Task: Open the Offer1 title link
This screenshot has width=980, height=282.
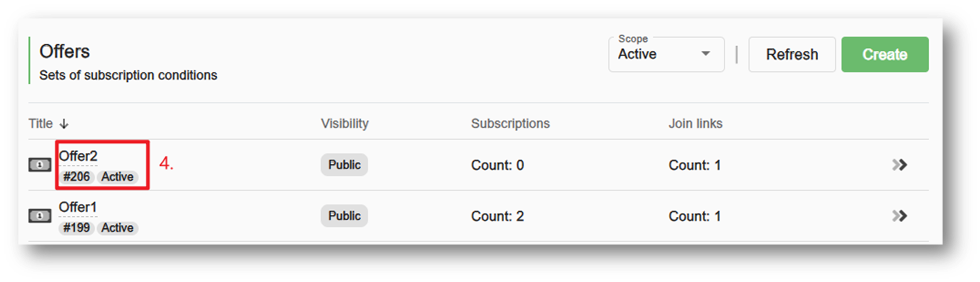Action: (x=78, y=206)
